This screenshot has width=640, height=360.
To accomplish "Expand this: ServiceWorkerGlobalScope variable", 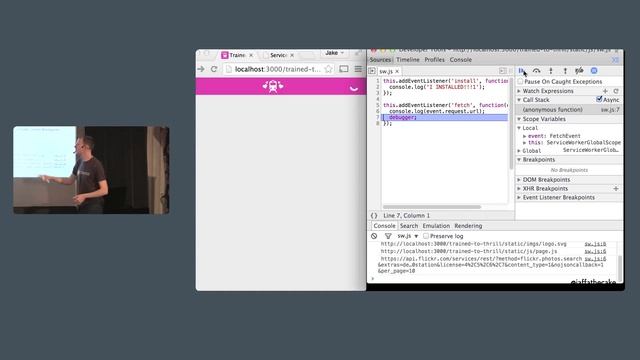I will tap(525, 143).
